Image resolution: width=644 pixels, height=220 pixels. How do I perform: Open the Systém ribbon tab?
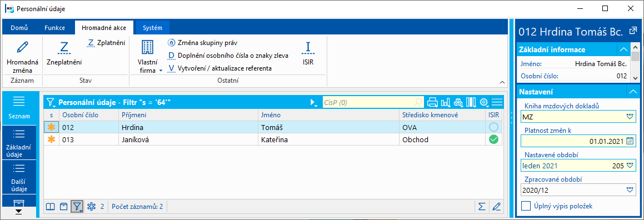152,28
